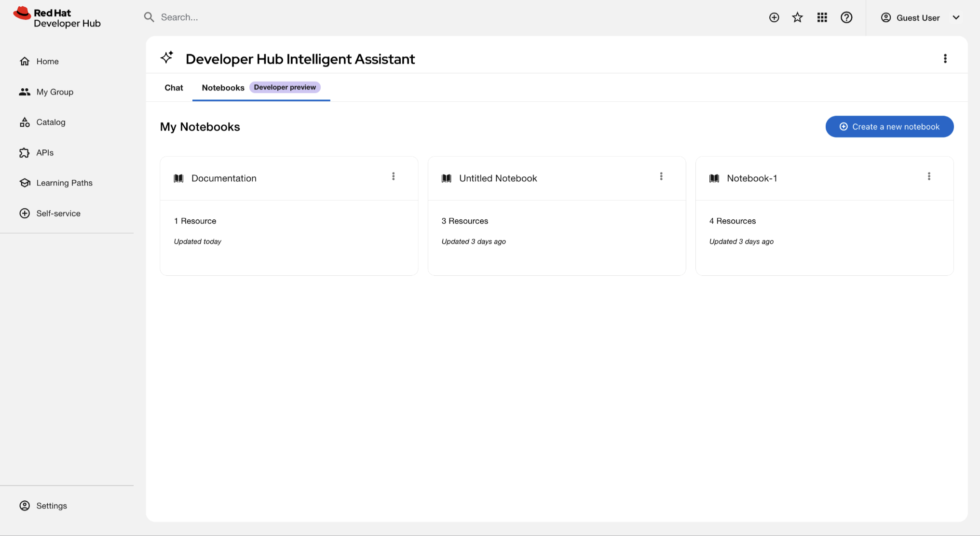Click the "3 Resources" text
The width and height of the screenshot is (980, 536).
pos(465,221)
